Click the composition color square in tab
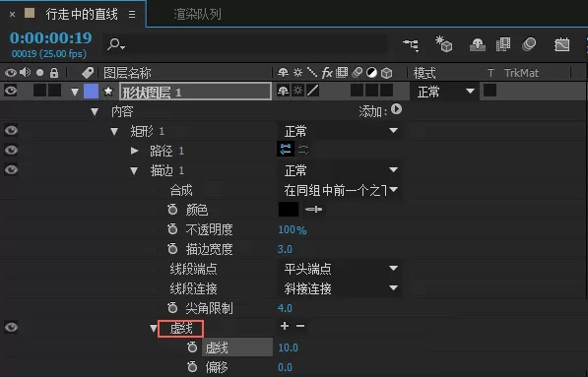The height and width of the screenshot is (377, 588). coord(30,14)
